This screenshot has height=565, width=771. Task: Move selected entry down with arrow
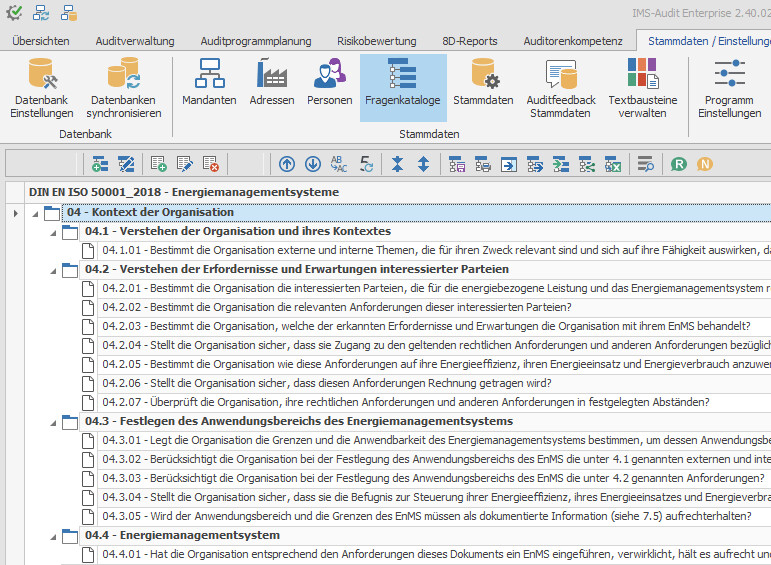(x=313, y=164)
